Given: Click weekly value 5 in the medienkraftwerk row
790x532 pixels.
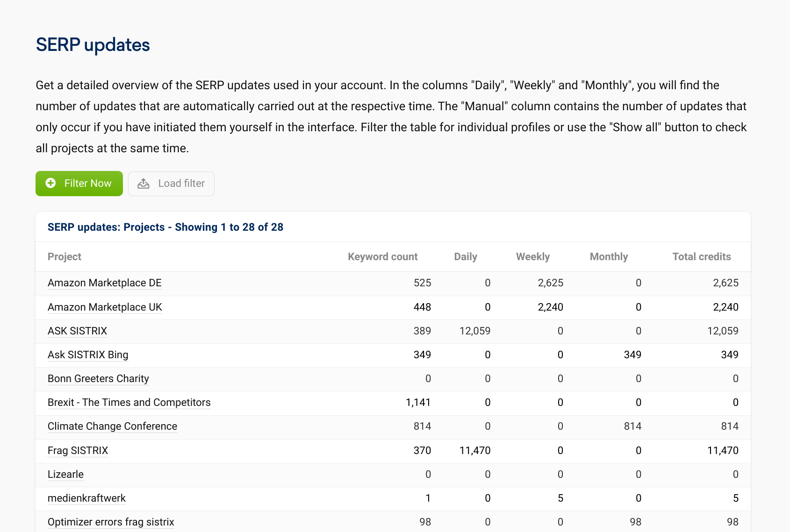Looking at the screenshot, I should 560,498.
